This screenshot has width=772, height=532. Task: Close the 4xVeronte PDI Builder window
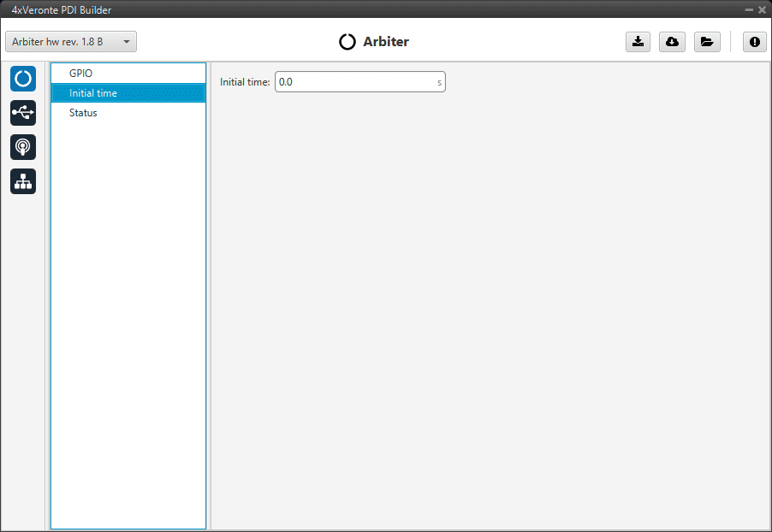[762, 9]
